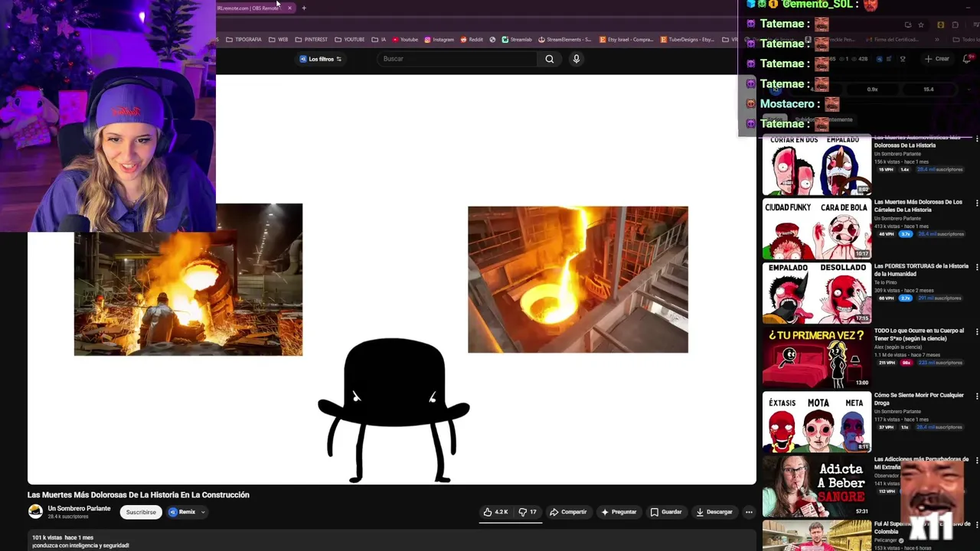This screenshot has height=551, width=980.
Task: Click the globe bookmark icon
Action: 492,39
